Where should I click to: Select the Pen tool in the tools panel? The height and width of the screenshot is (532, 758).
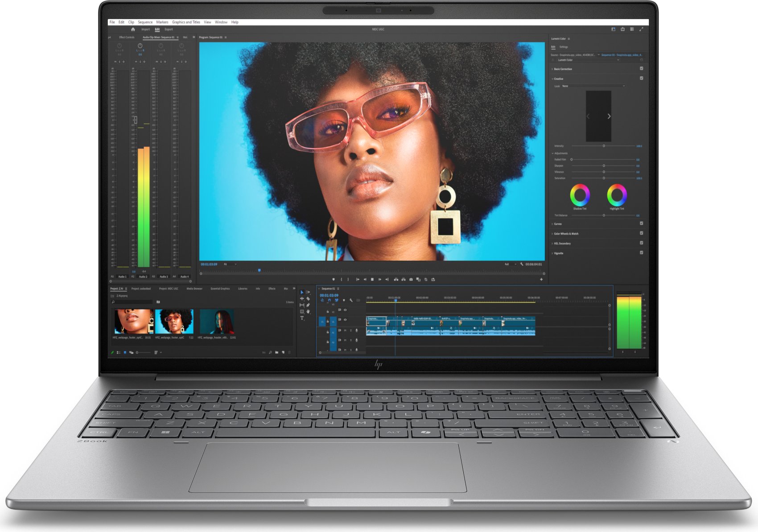308,305
